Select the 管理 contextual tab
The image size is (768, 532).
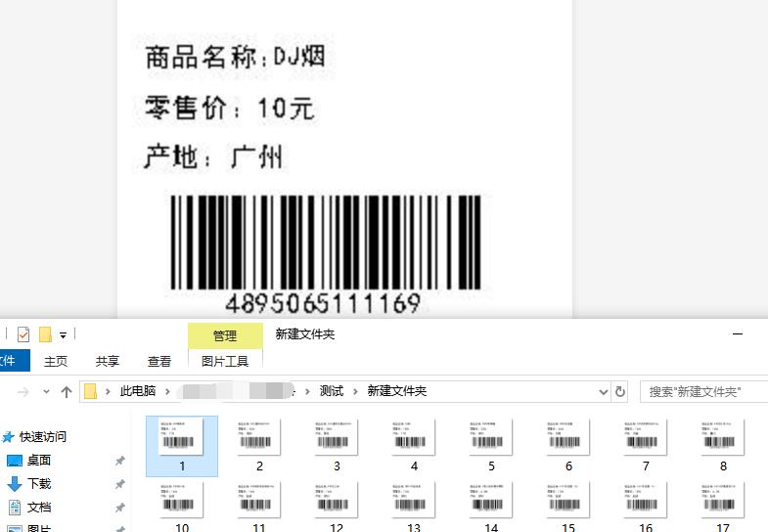point(225,335)
